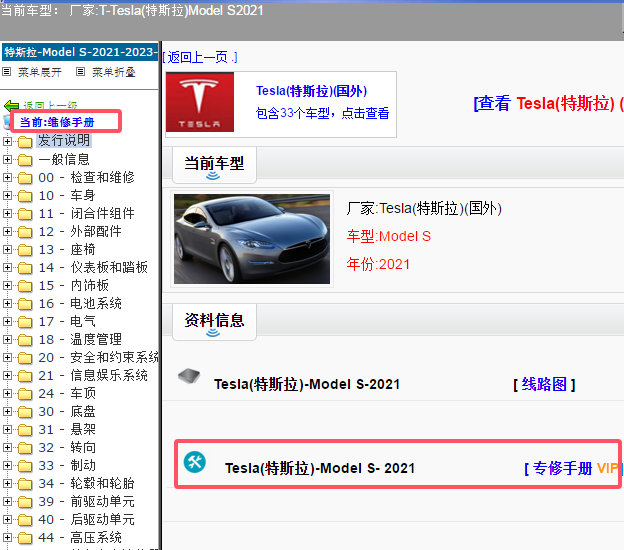
Task: Click Tesla(特斯拉)-Model S- 2021 manual row title
Action: [320, 468]
